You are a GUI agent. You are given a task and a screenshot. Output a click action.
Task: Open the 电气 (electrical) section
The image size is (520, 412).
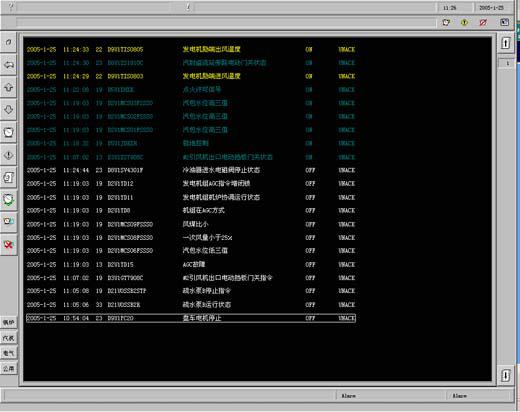[9, 353]
